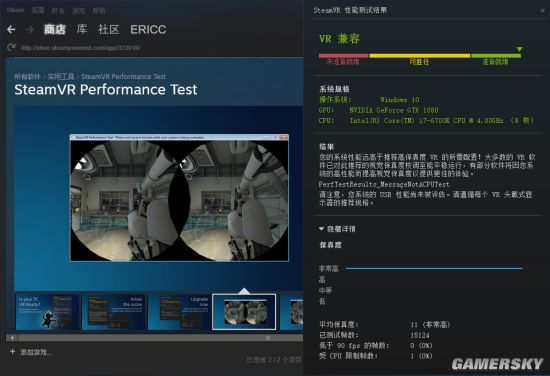This screenshot has width=550, height=376.
Task: Open the Steam menu
Action: coord(15,10)
